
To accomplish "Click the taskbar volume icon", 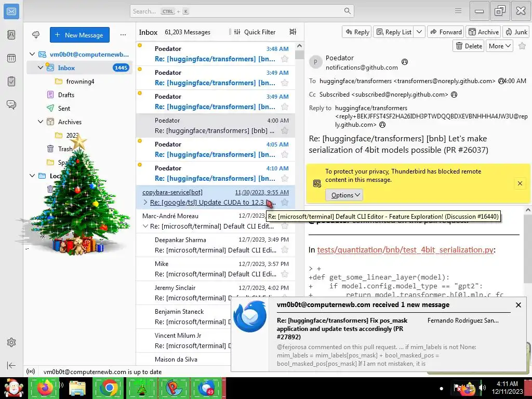I will pyautogui.click(x=482, y=387).
